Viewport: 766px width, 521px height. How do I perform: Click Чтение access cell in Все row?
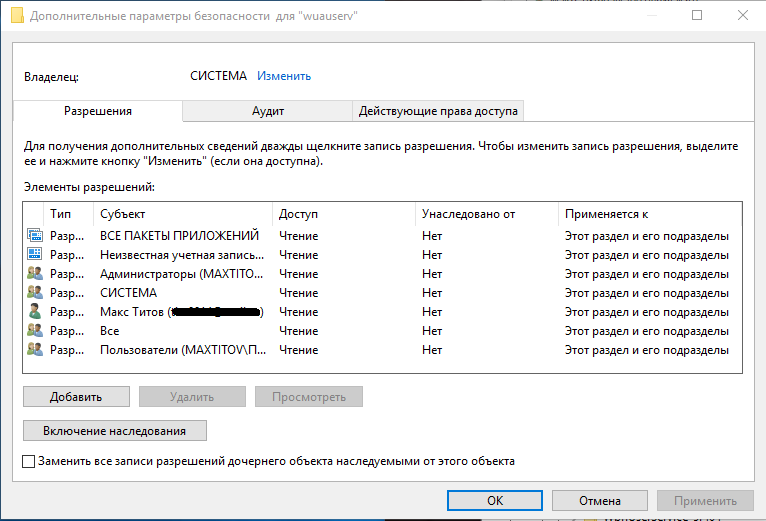[298, 331]
